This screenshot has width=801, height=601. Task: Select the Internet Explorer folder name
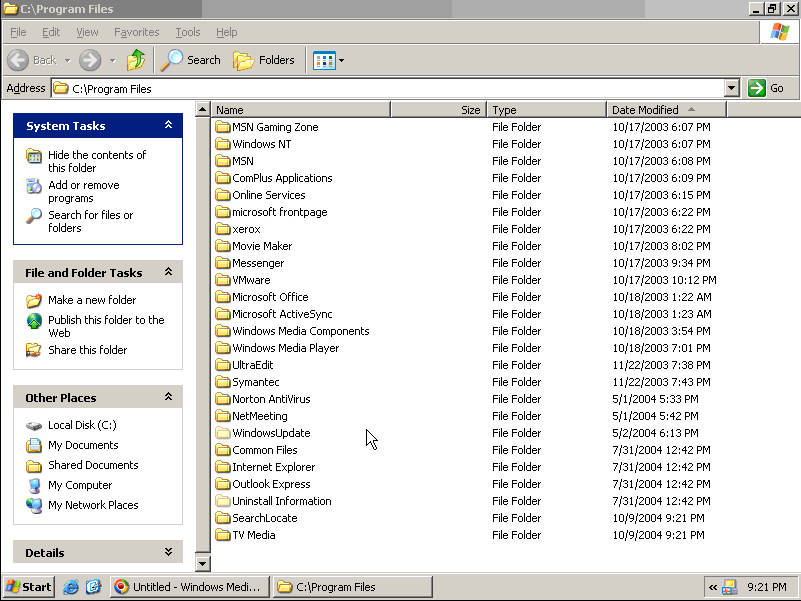pyautogui.click(x=273, y=467)
